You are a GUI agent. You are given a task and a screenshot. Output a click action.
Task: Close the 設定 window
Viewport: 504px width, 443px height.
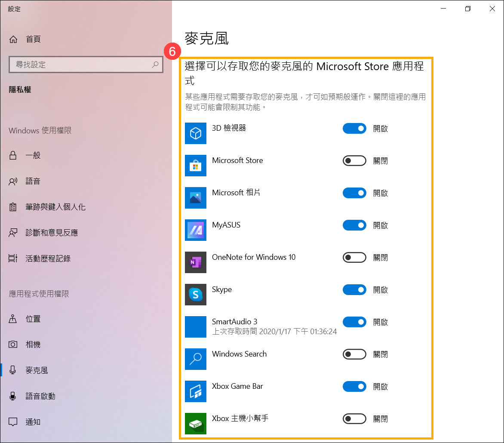point(492,9)
